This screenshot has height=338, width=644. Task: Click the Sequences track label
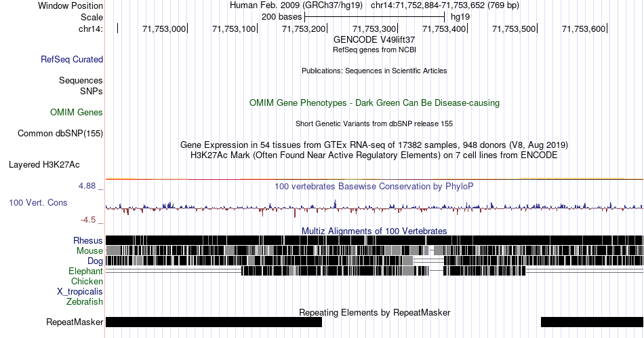[81, 80]
